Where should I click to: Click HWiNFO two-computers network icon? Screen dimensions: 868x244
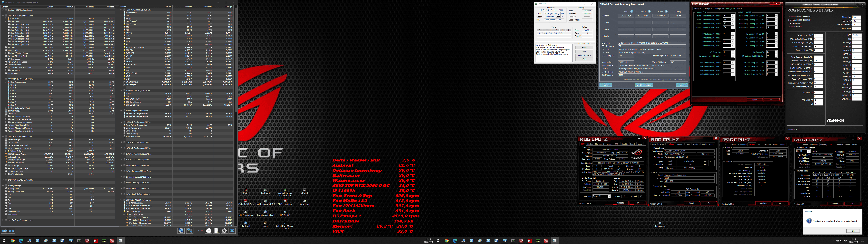coord(190,231)
